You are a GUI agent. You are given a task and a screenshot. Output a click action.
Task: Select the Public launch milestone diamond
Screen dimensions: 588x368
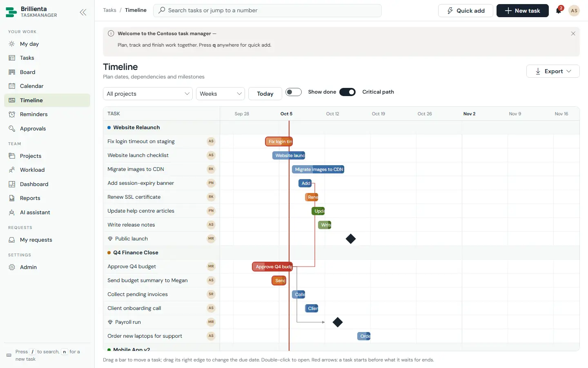click(x=351, y=239)
